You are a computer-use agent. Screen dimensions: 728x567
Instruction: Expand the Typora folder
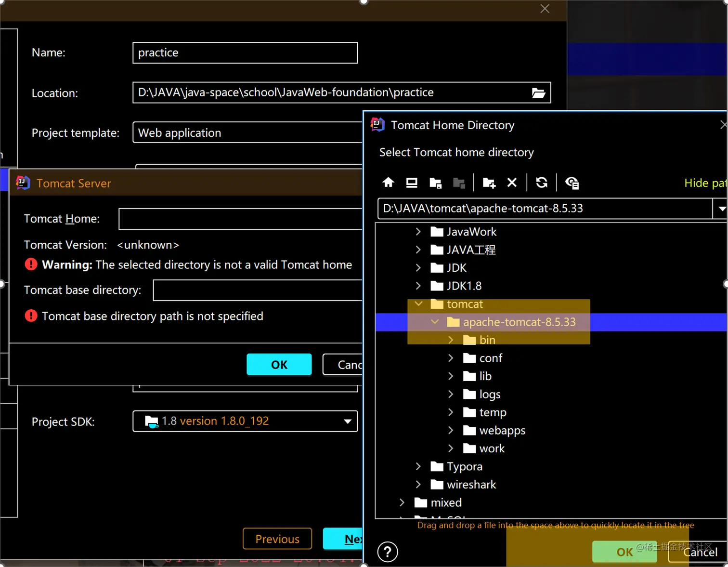[x=418, y=466]
